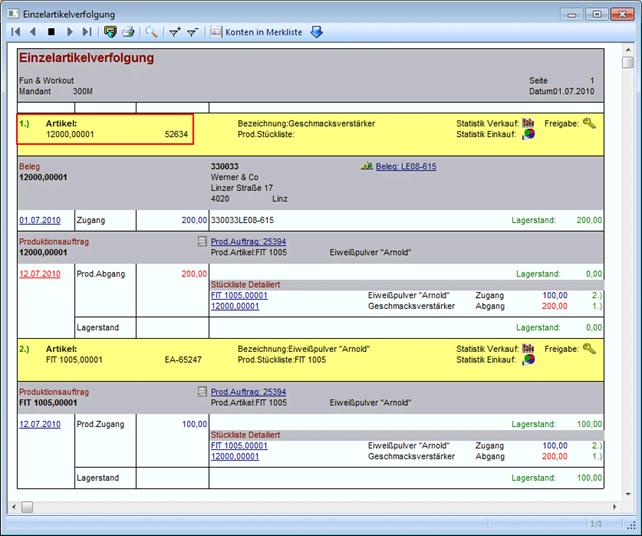Screen dimensions: 642x536
Task: Click the print report icon
Action: [x=128, y=32]
